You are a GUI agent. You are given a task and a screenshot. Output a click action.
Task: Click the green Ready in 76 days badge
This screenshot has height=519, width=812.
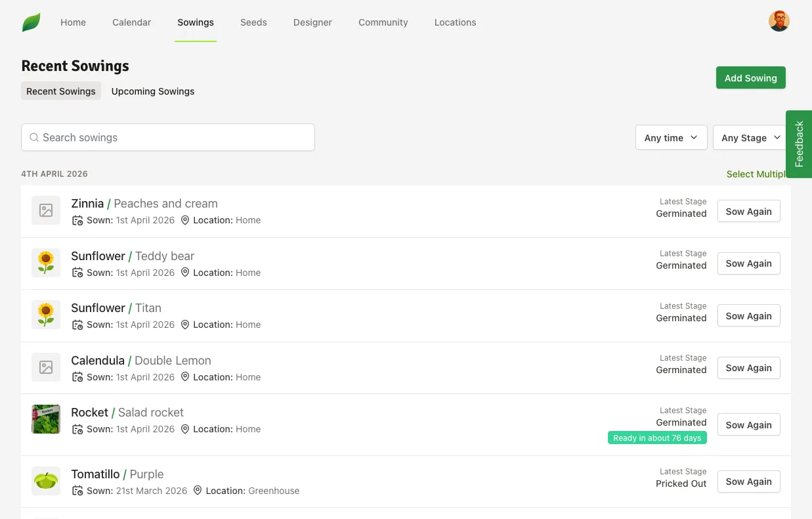(x=657, y=438)
